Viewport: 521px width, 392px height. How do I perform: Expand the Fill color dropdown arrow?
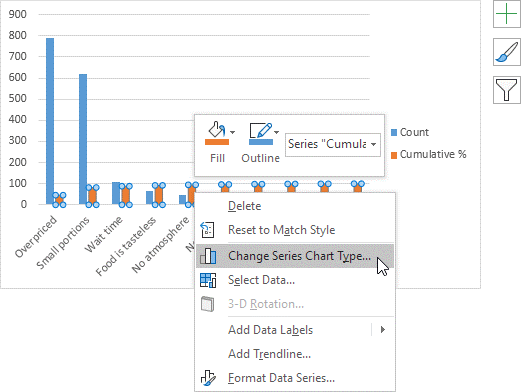pyautogui.click(x=233, y=132)
